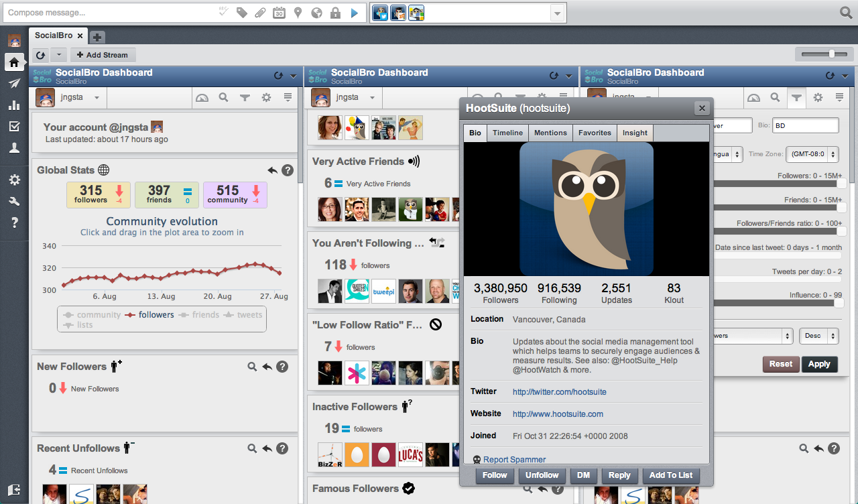Click the Recent Unfollows help icon

click(282, 448)
